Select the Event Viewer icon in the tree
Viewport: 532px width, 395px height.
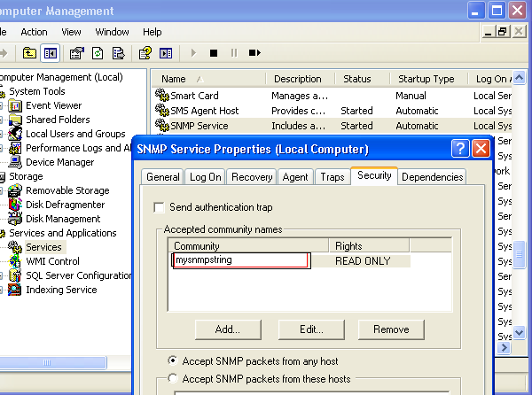click(x=15, y=105)
